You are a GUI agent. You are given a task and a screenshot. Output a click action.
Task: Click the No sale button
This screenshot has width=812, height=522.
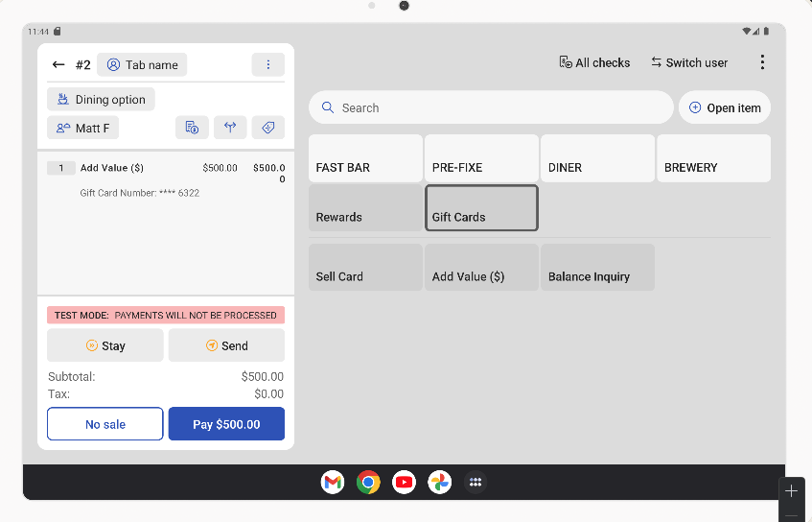pyautogui.click(x=105, y=424)
